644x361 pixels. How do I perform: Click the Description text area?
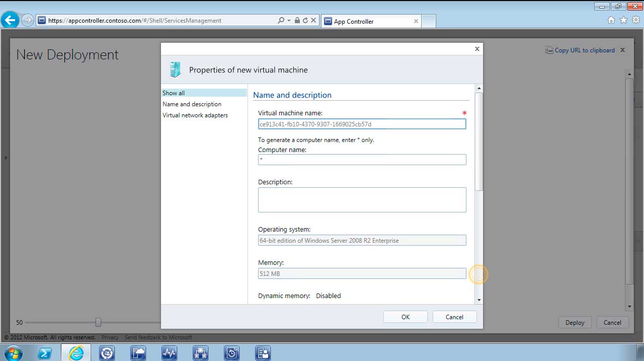pos(362,200)
